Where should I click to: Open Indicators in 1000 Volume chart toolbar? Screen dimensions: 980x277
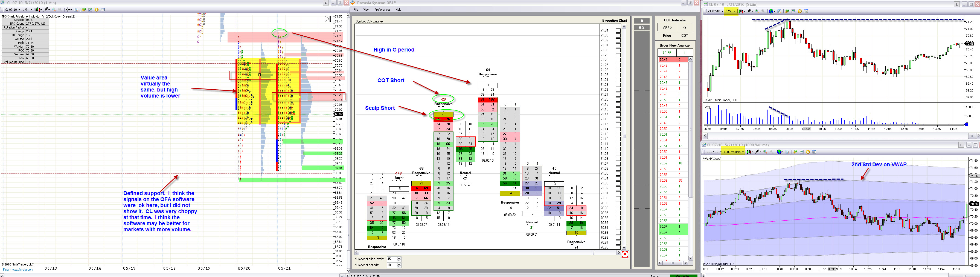[802, 152]
